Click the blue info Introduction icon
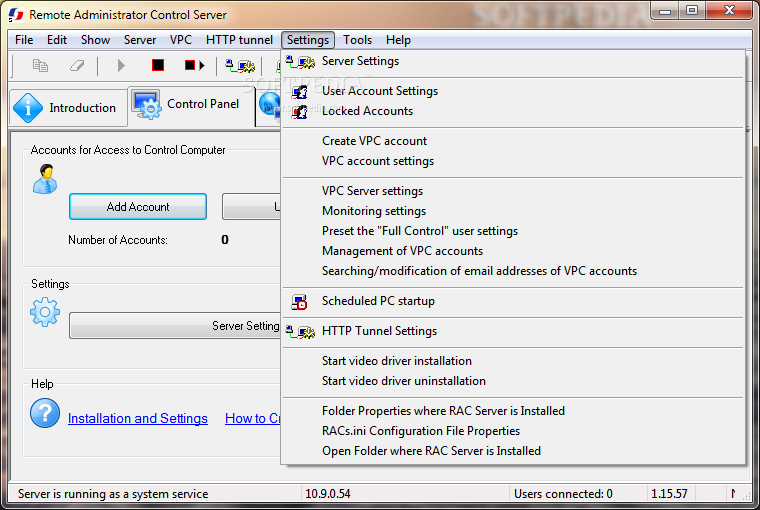Image resolution: width=760 pixels, height=510 pixels. 28,108
